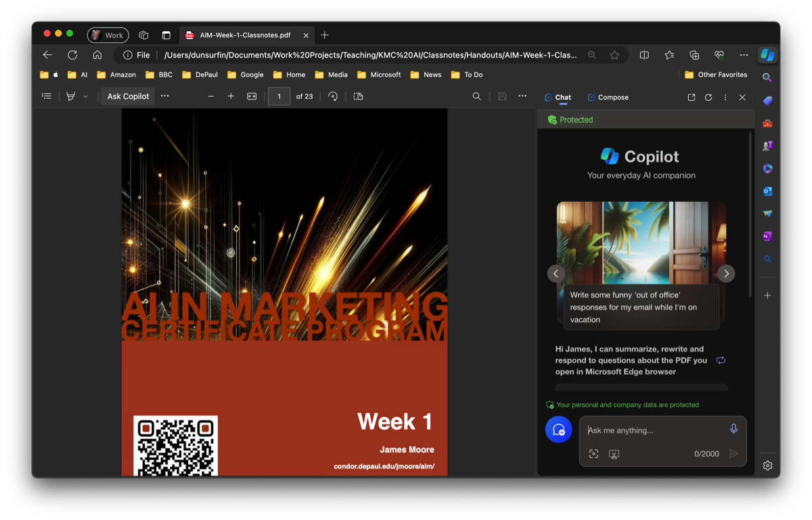Zoom in on the PDF

[231, 96]
